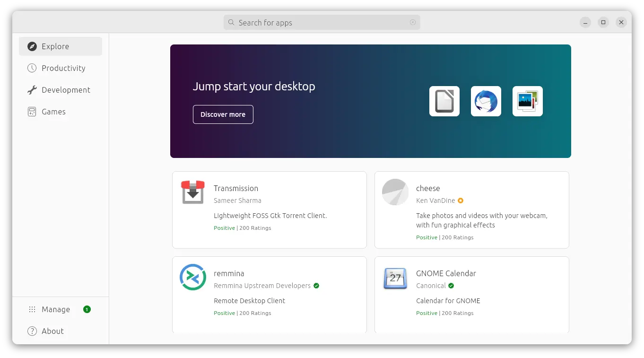Click the Shotwell photos icon in banner
The height and width of the screenshot is (358, 644).
pyautogui.click(x=527, y=101)
